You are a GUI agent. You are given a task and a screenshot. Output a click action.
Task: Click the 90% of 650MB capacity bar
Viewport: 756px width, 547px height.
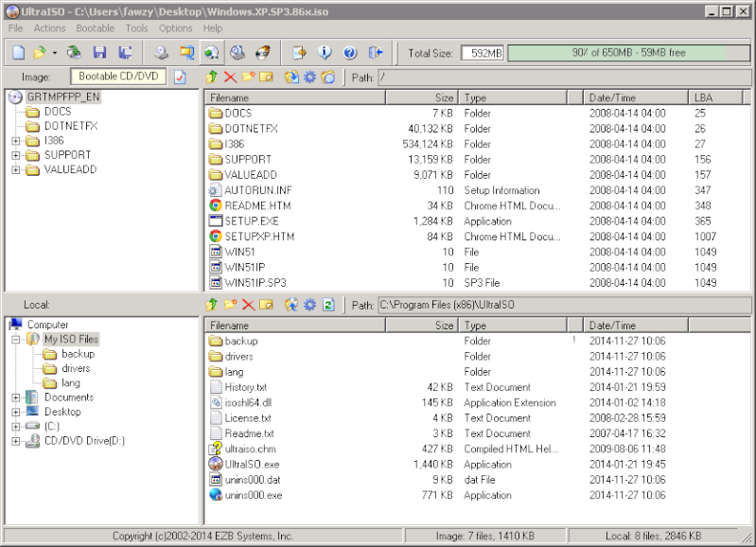point(628,53)
